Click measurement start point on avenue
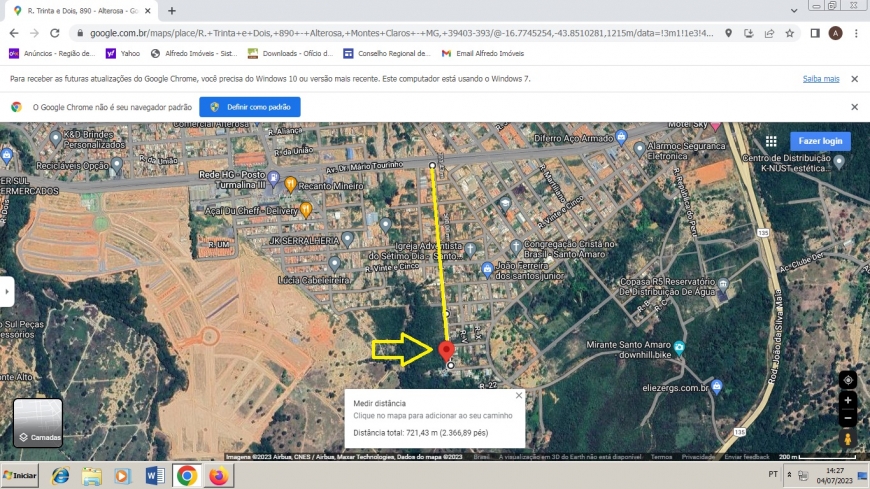Viewport: 870px width, 489px height. [432, 165]
